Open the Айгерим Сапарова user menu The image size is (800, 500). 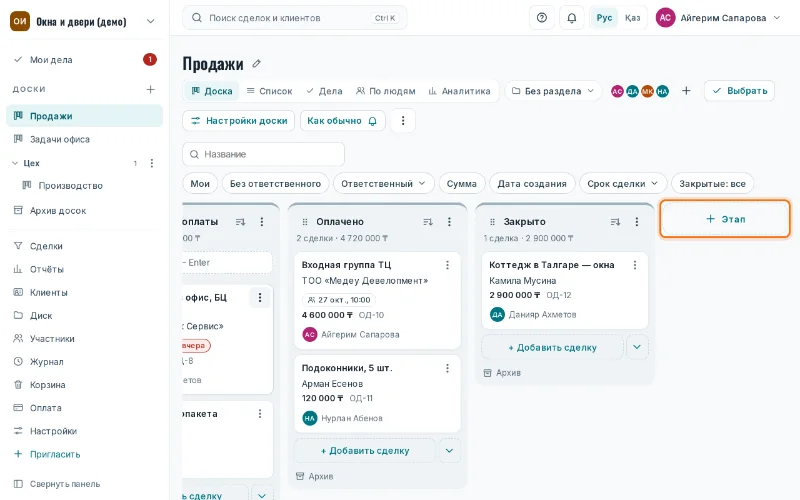(719, 18)
